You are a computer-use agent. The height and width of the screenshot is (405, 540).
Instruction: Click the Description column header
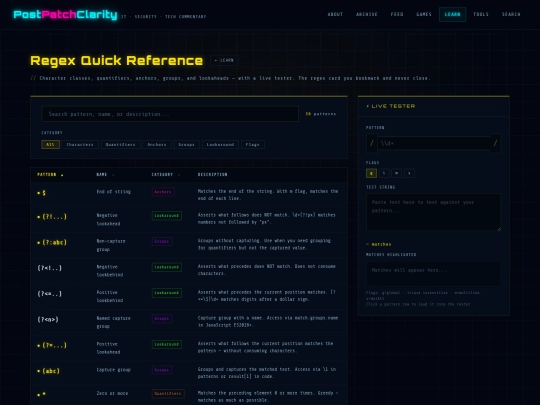(x=212, y=175)
